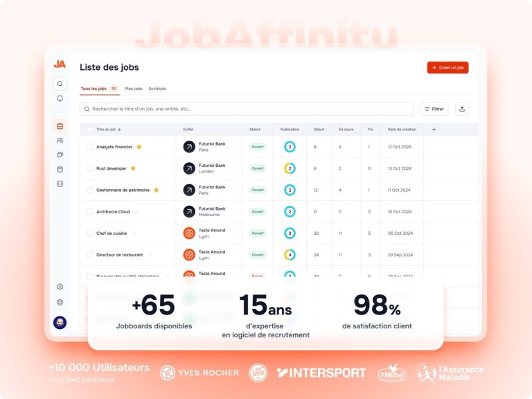Open the settings gear icon in sidebar
The image size is (532, 399).
[60, 287]
